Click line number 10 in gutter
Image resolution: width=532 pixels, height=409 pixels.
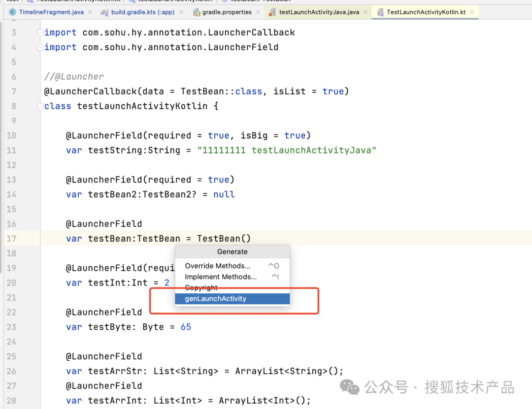11,136
